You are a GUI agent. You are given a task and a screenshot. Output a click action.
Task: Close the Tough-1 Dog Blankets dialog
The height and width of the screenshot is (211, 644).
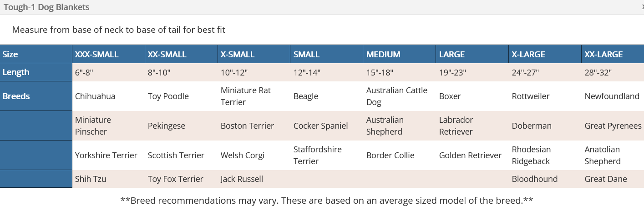(x=642, y=7)
